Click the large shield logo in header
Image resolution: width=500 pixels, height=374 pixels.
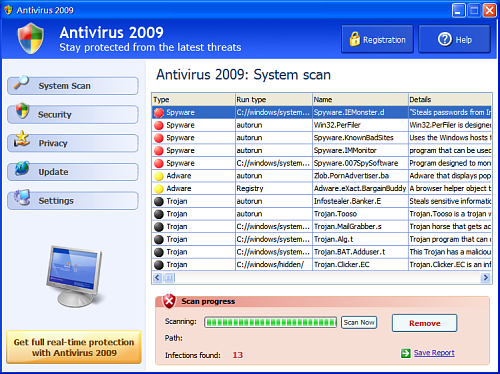pos(31,38)
